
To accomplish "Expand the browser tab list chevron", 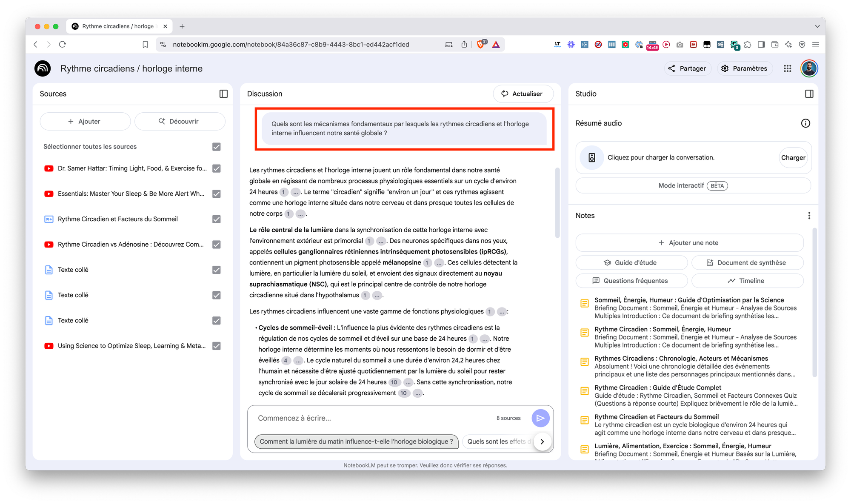I will pyautogui.click(x=817, y=26).
